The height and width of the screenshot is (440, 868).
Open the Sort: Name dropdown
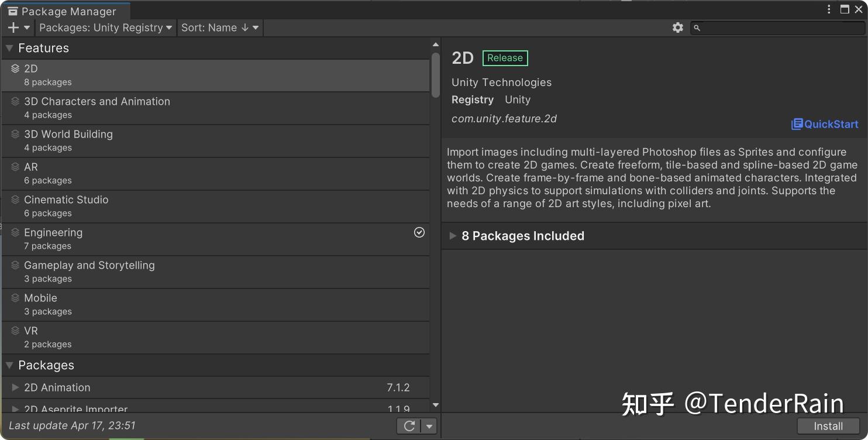click(220, 27)
